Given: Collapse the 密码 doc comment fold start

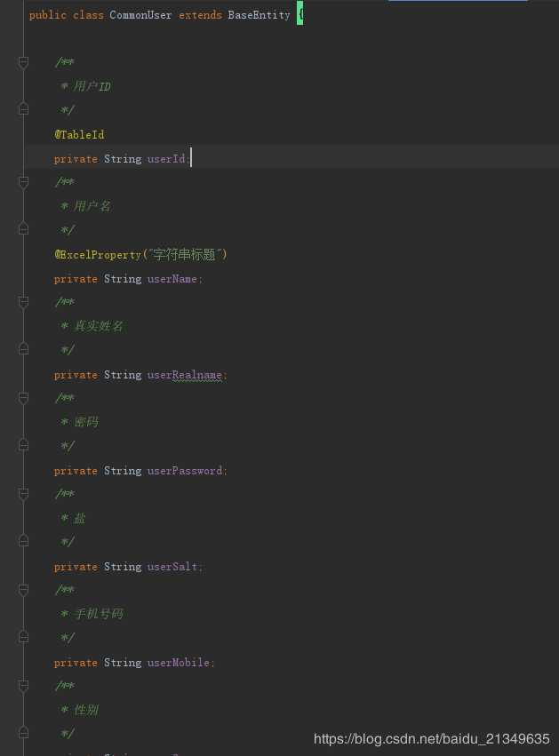Looking at the screenshot, I should tap(23, 398).
